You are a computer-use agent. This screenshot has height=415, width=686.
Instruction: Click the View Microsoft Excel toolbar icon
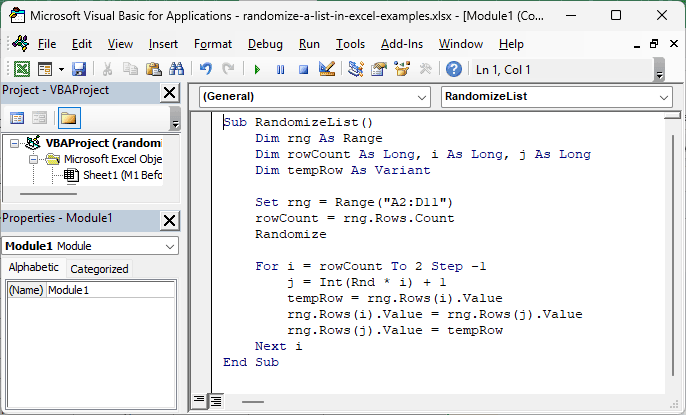pyautogui.click(x=22, y=69)
